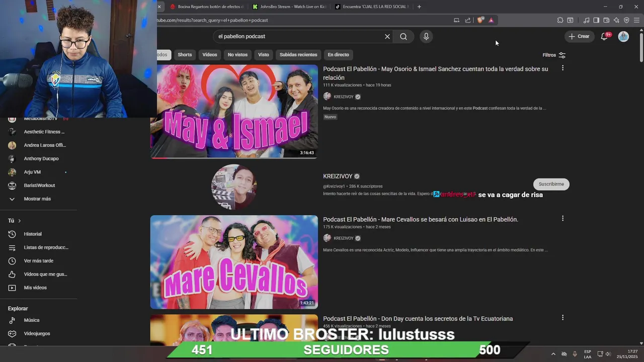
Task: Show hidden system tray icons
Action: (x=553, y=354)
